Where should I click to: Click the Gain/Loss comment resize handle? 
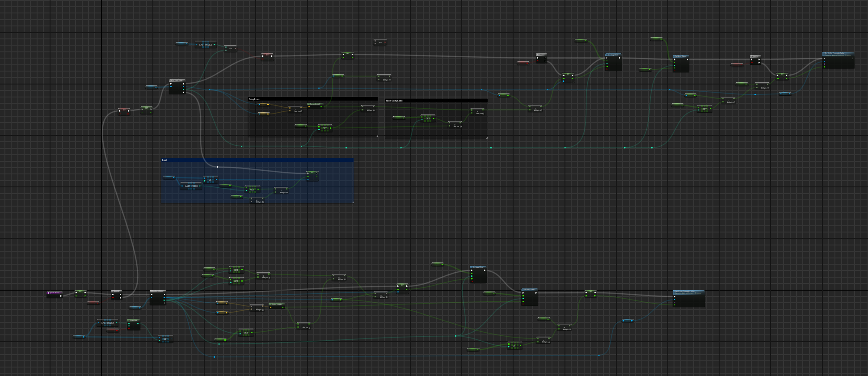pos(376,135)
